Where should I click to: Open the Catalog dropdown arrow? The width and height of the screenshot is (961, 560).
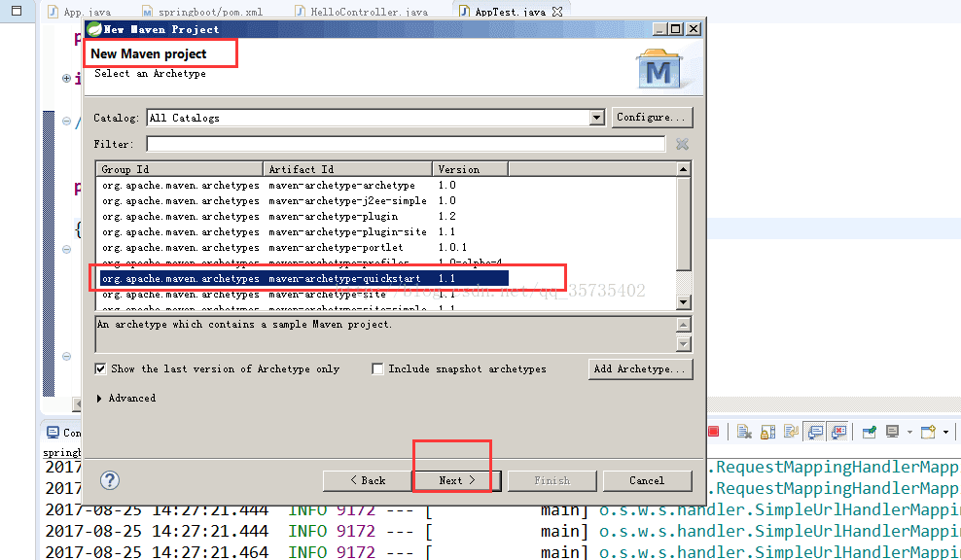597,117
